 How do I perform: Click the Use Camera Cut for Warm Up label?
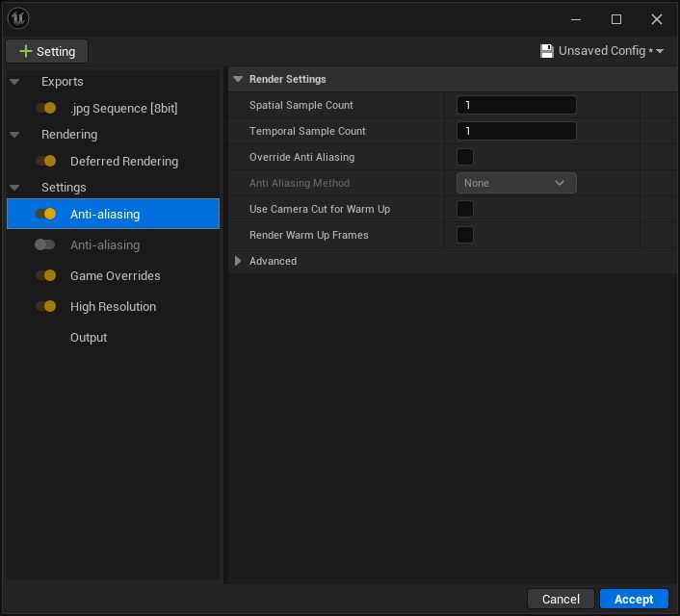coord(320,209)
